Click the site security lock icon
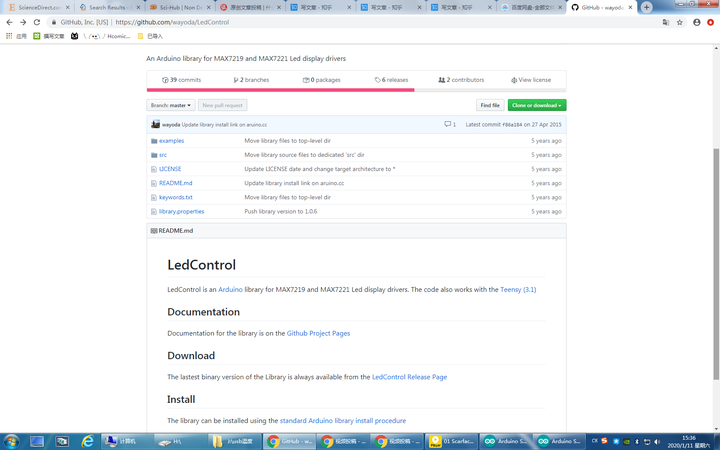Screen dimensions: 720x450 (x=54, y=22)
